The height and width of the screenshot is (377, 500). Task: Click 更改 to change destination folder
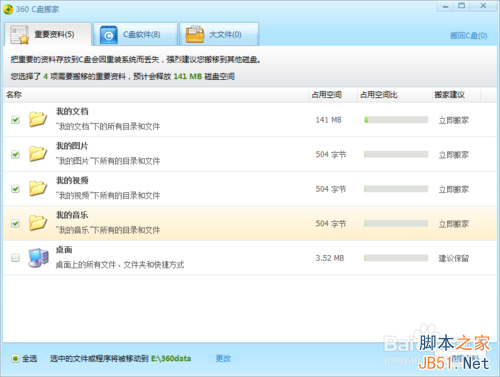click(223, 359)
